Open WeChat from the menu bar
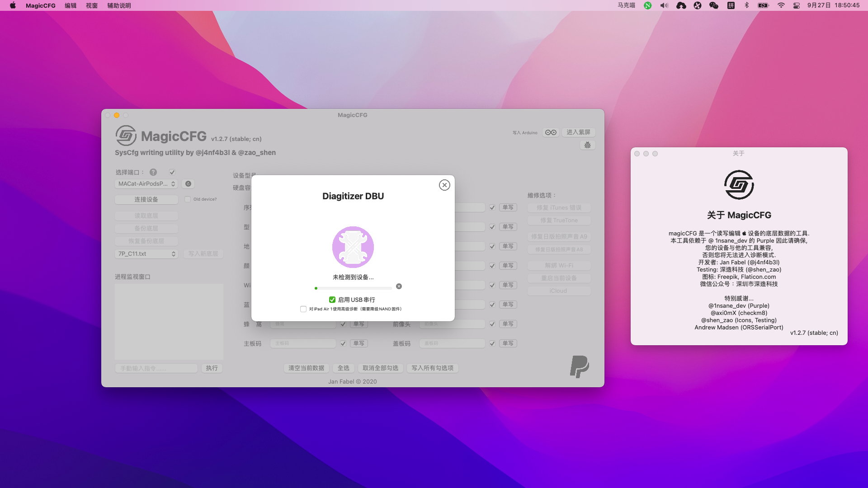The height and width of the screenshot is (488, 868). click(x=714, y=5)
